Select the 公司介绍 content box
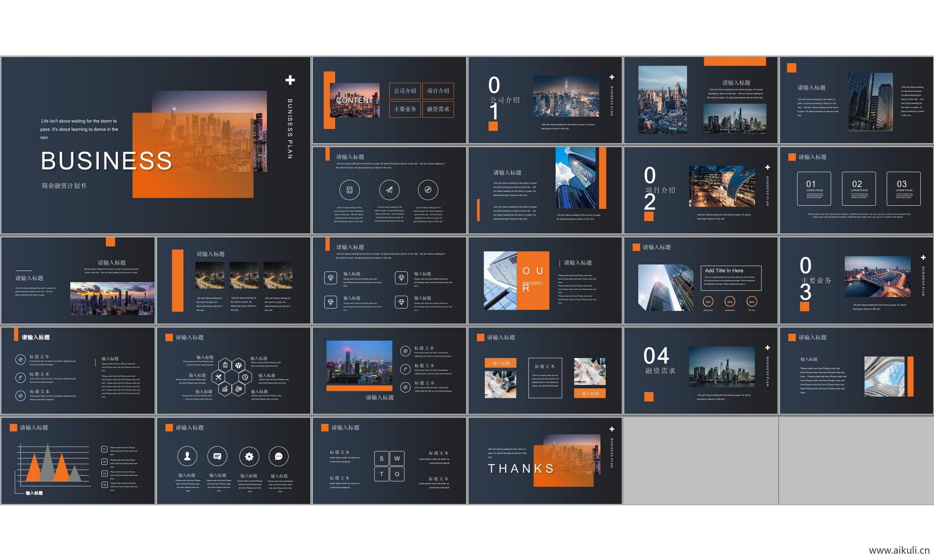The height and width of the screenshot is (560, 934). coord(405,91)
